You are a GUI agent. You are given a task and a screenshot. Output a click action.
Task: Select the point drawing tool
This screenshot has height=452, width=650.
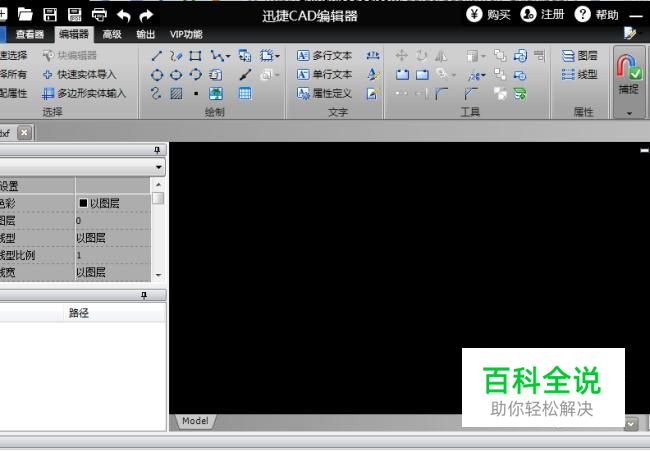[x=196, y=94]
